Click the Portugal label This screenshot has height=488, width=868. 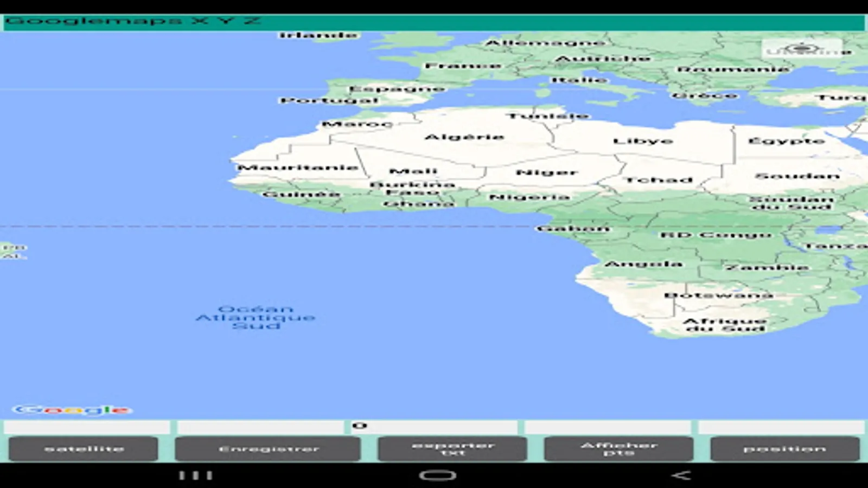coord(329,100)
